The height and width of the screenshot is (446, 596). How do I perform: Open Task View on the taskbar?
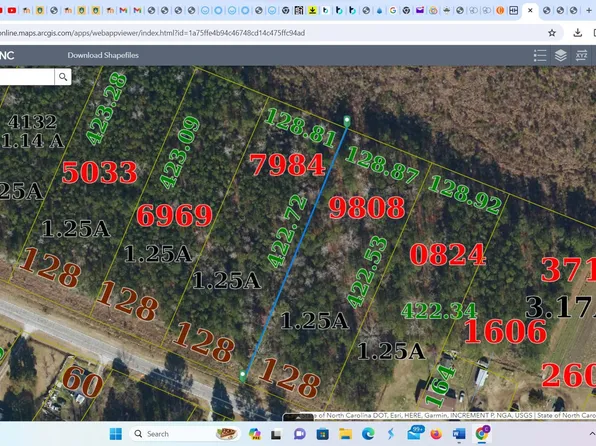point(276,434)
